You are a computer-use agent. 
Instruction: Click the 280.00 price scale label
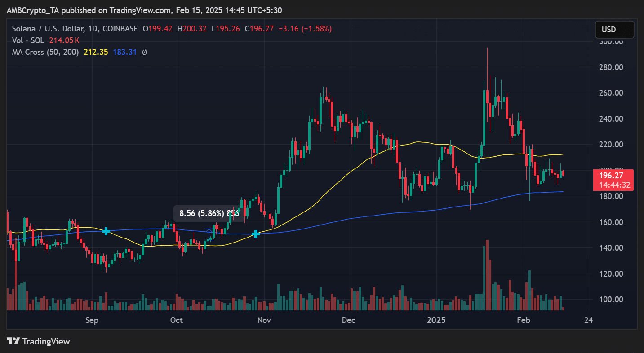[x=612, y=67]
